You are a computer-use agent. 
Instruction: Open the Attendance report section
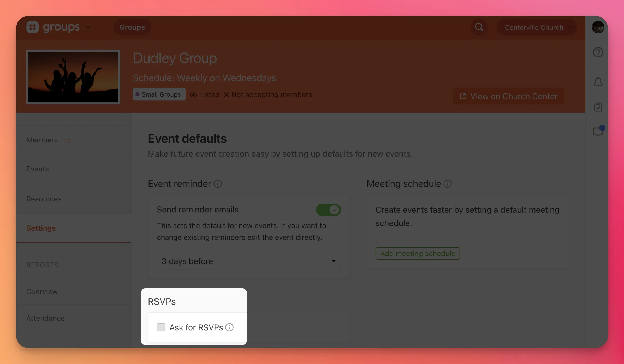point(45,318)
